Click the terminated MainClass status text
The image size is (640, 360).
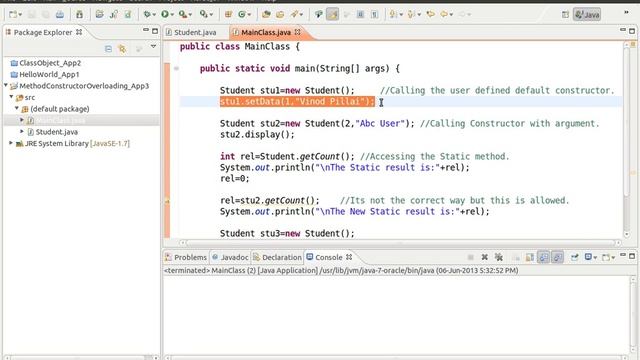tap(341, 270)
